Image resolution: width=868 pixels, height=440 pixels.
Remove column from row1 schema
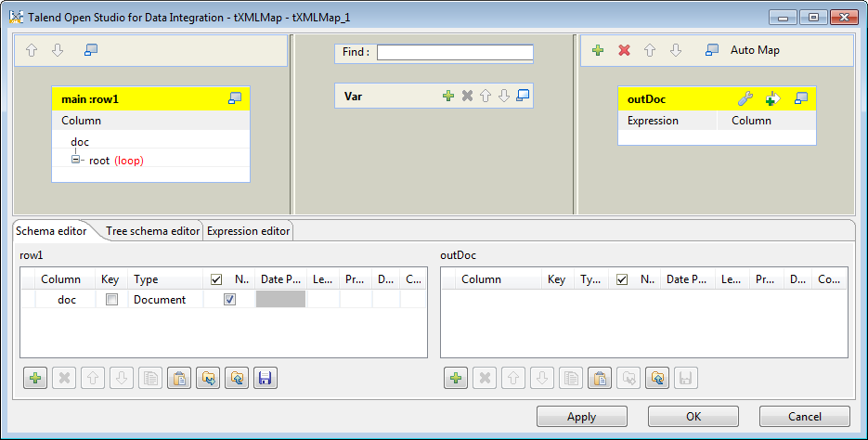click(64, 378)
